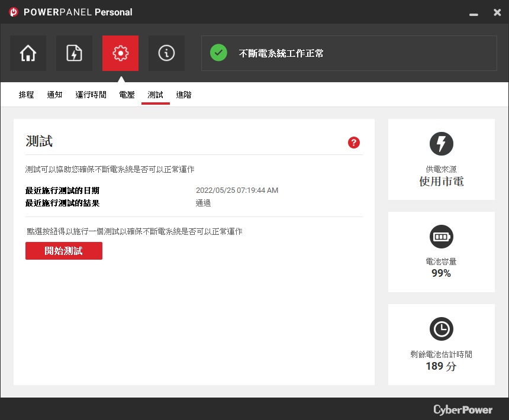The height and width of the screenshot is (420, 509).
Task: Click the 不斷電系統工作正常 status banner
Action: click(x=349, y=53)
